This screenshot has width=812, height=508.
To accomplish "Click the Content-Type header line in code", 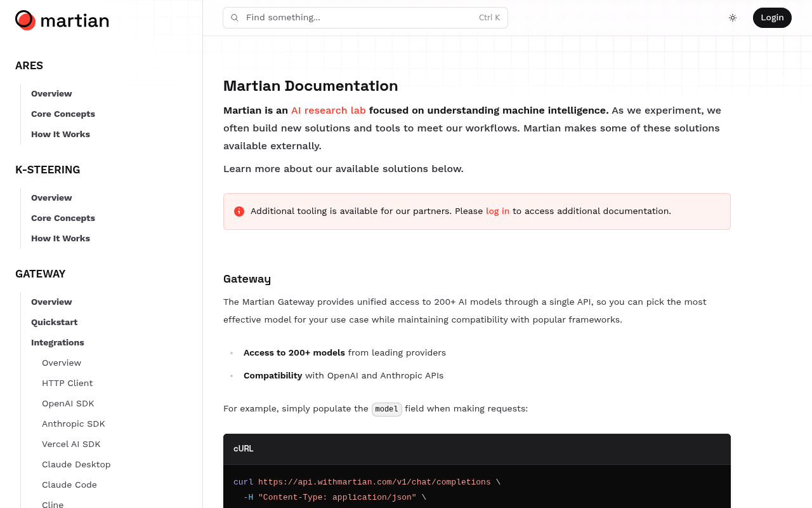I will [x=335, y=498].
